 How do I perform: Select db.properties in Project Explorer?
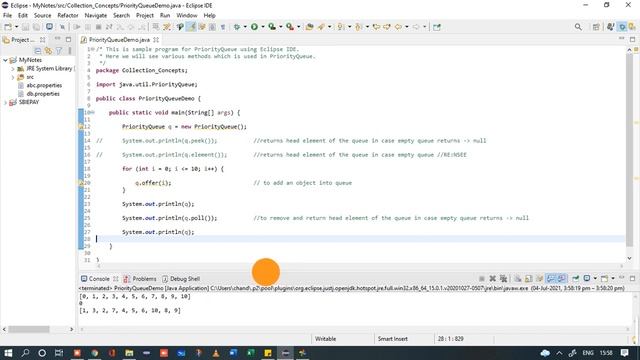(43, 94)
